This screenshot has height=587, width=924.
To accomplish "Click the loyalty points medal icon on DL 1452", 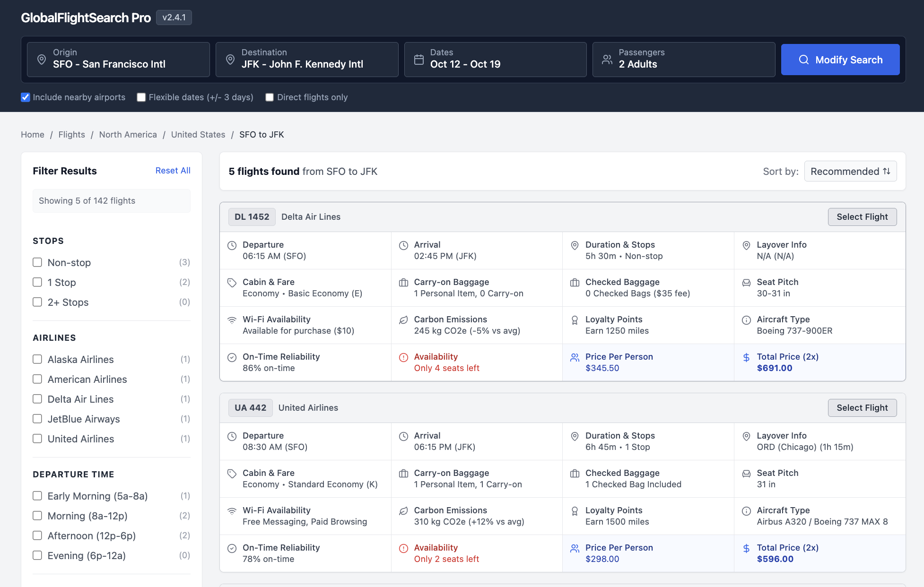I will coord(575,320).
